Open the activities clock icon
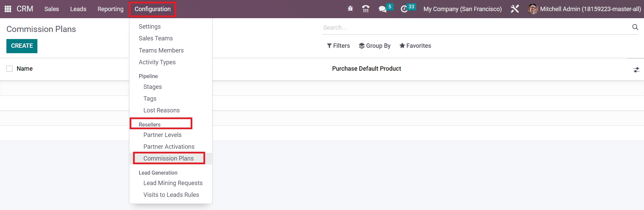Image resolution: width=644 pixels, height=210 pixels. [404, 9]
